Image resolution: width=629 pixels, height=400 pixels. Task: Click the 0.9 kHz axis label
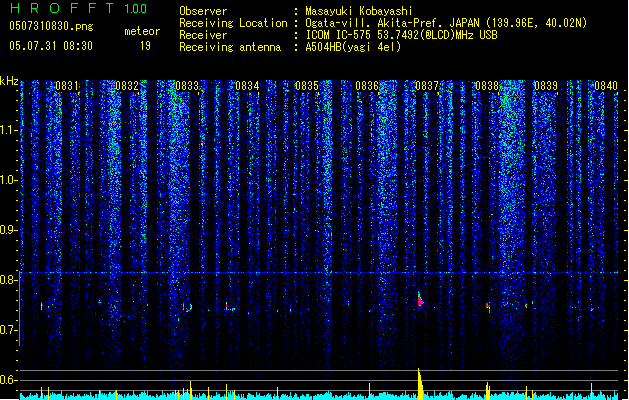point(8,230)
